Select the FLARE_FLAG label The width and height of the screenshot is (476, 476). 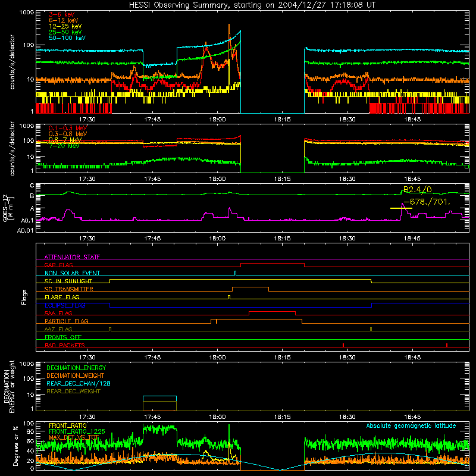pyautogui.click(x=62, y=297)
